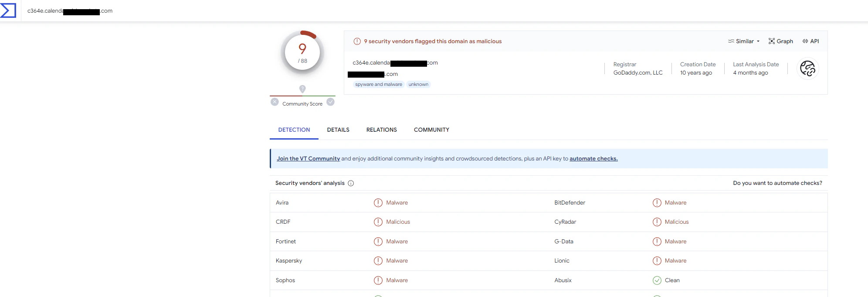Vote negative with community score X
This screenshot has height=297, width=868.
pos(275,102)
